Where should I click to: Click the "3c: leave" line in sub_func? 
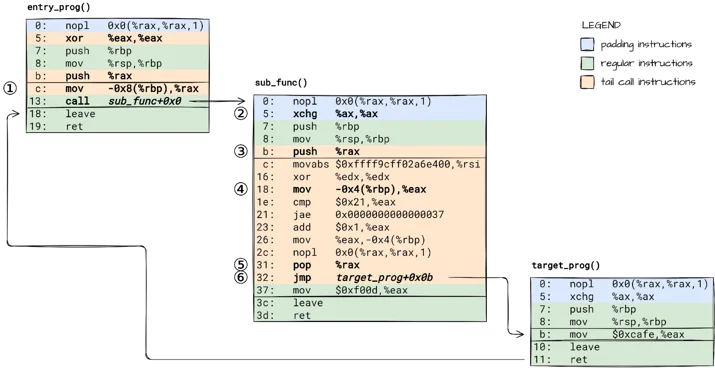pos(370,303)
